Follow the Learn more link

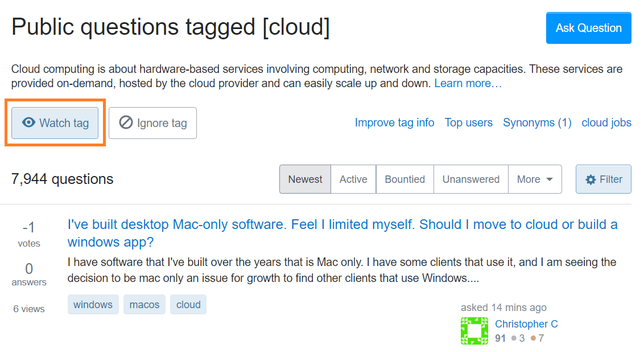[468, 83]
